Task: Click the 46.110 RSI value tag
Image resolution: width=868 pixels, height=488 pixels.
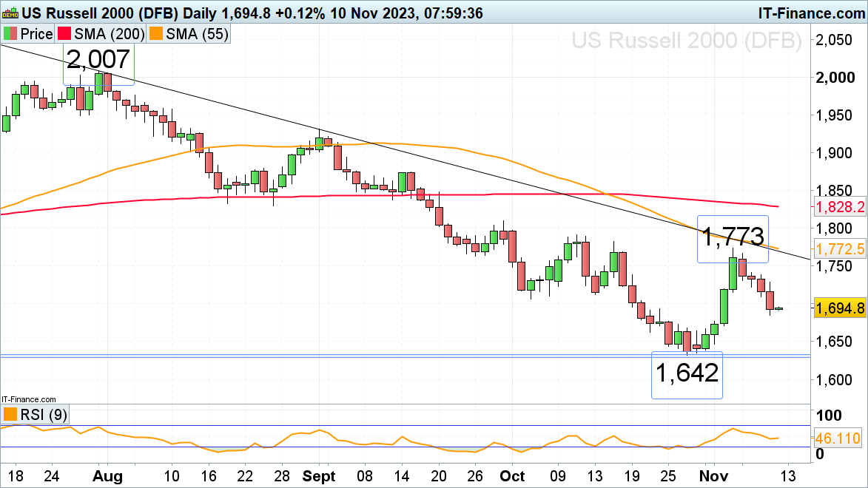Action: 838,438
